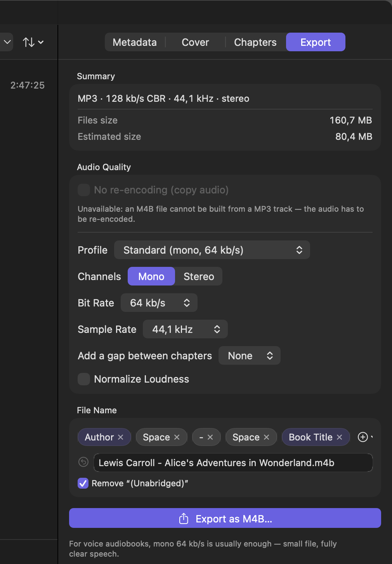Remove the second Space token
This screenshot has width=392, height=564.
click(x=267, y=437)
